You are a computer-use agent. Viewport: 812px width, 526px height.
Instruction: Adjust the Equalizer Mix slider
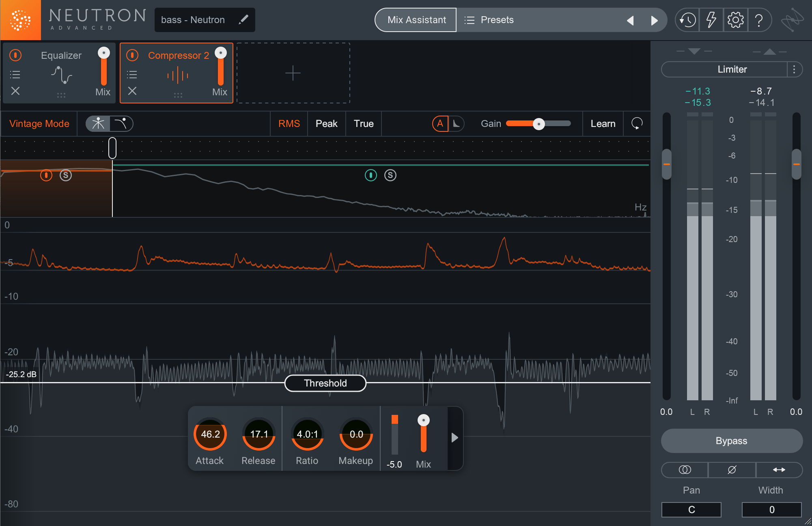(104, 67)
